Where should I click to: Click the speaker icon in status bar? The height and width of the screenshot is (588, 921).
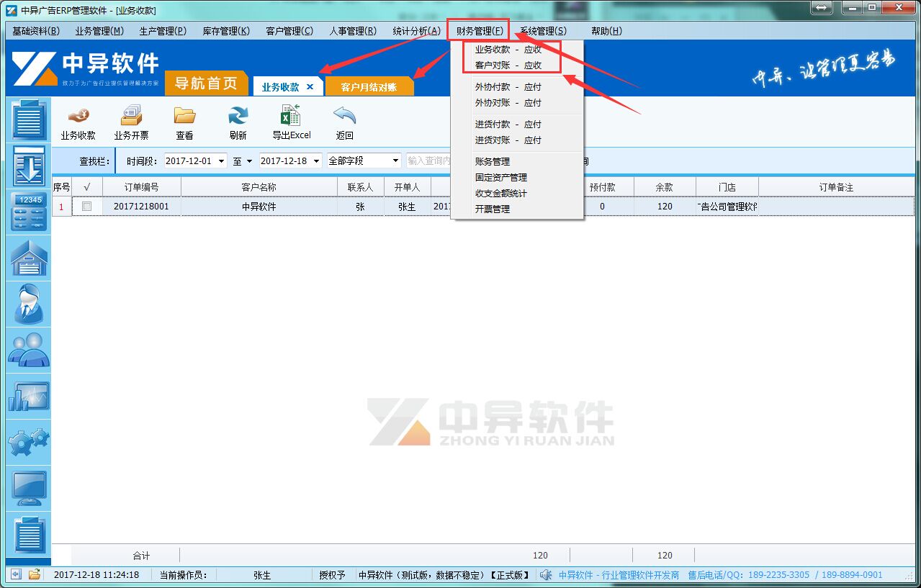(x=546, y=574)
